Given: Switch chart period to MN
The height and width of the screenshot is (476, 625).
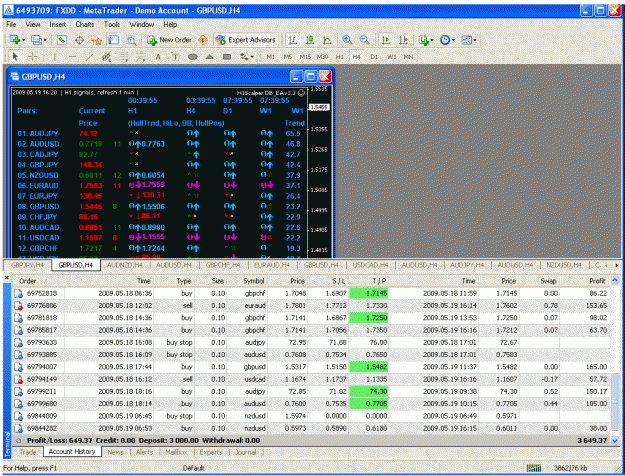Looking at the screenshot, I should 408,57.
